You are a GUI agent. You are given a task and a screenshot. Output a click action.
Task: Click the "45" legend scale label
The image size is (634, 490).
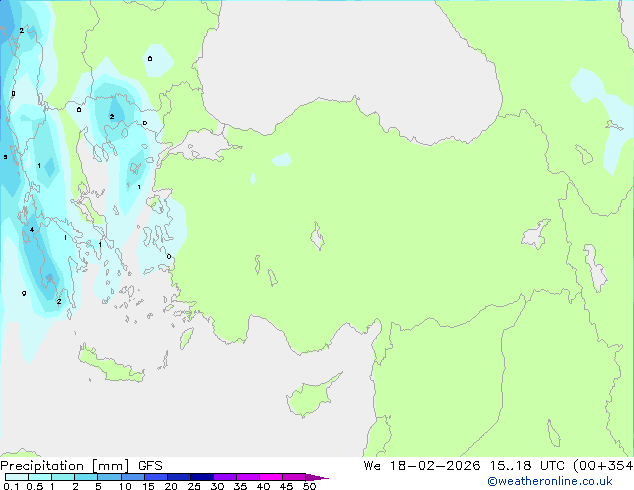tap(286, 486)
